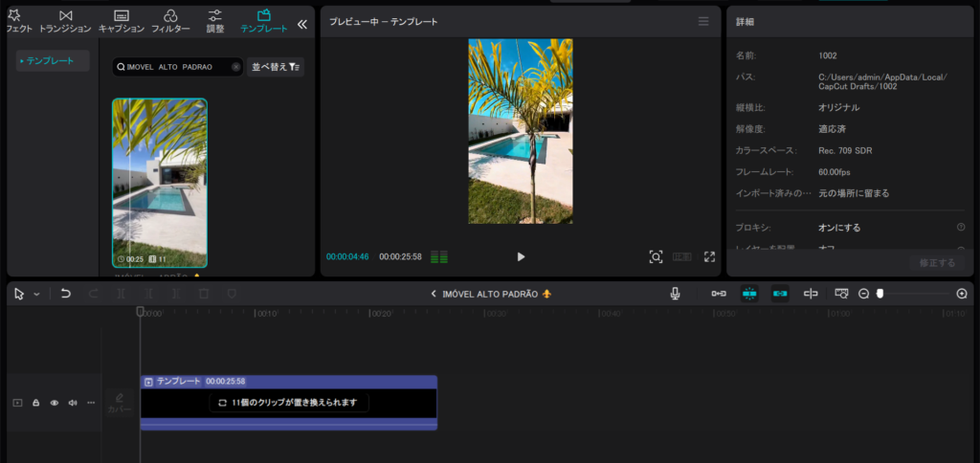Click the help icon beside プロキシ
This screenshot has width=980, height=463.
(x=961, y=228)
